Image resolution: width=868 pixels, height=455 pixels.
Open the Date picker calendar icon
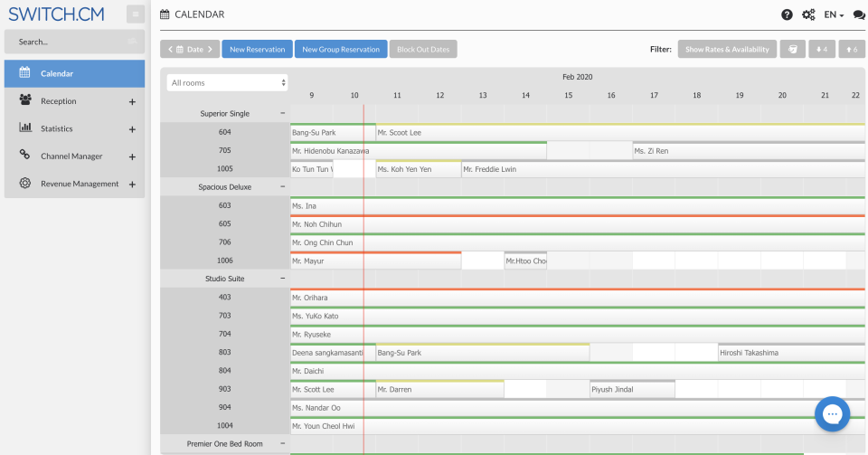pos(179,49)
